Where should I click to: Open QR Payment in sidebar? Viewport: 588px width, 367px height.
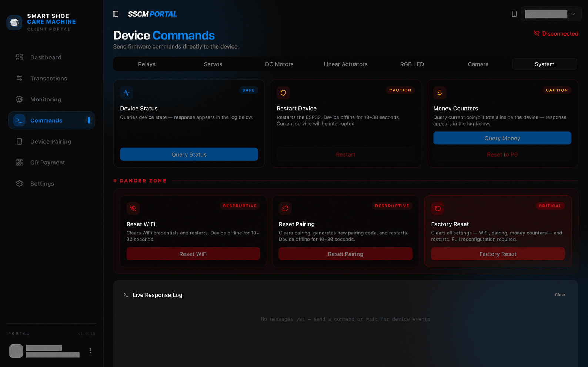pos(51,163)
